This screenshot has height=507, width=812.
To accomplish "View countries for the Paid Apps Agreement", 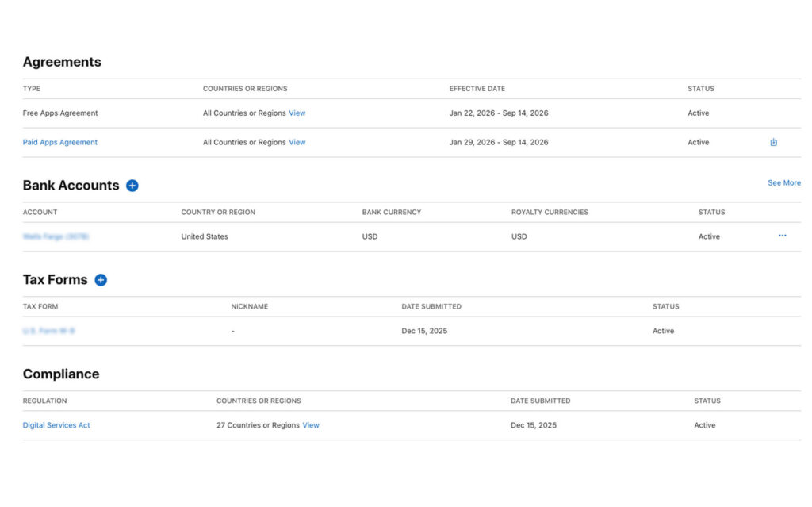I will (297, 142).
